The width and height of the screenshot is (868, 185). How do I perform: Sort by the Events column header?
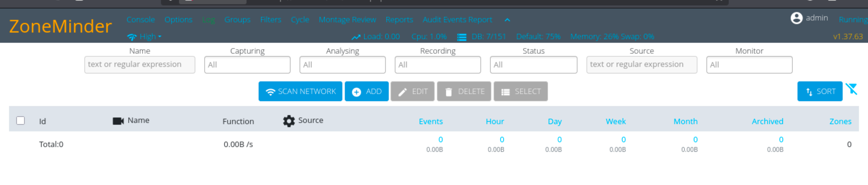click(430, 121)
